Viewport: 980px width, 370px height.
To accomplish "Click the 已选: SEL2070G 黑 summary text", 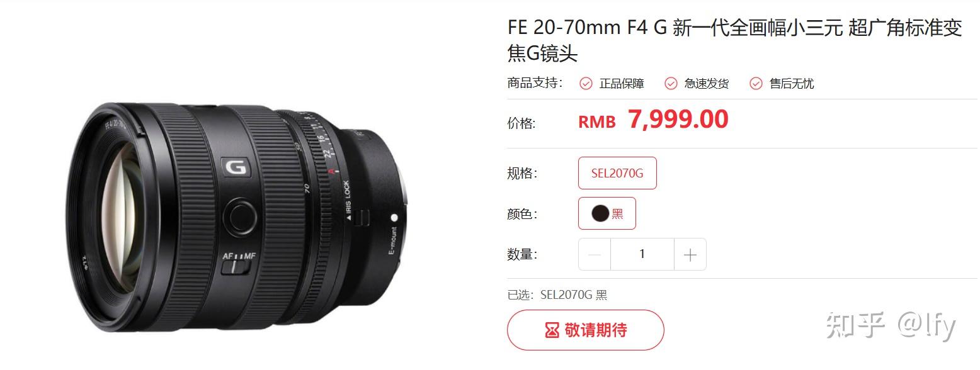I will click(557, 294).
